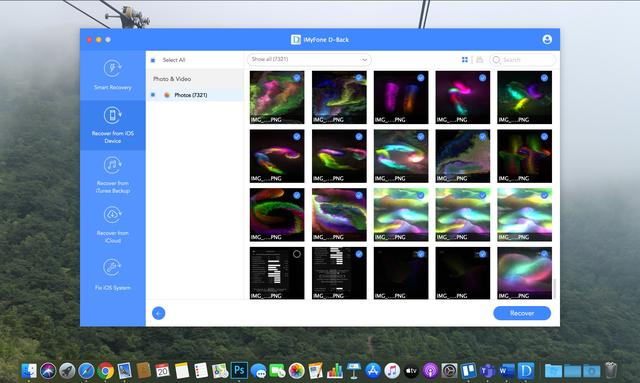Launch Photoshop from the dock

pos(239,371)
